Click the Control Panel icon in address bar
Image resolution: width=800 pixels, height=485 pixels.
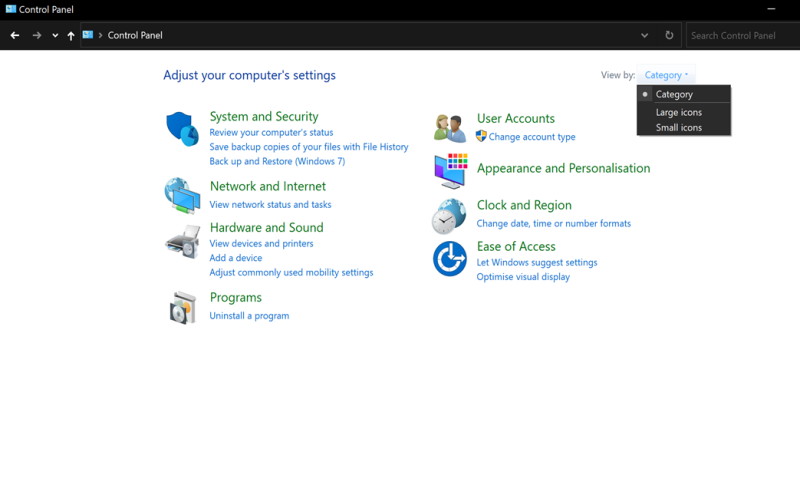click(x=88, y=35)
